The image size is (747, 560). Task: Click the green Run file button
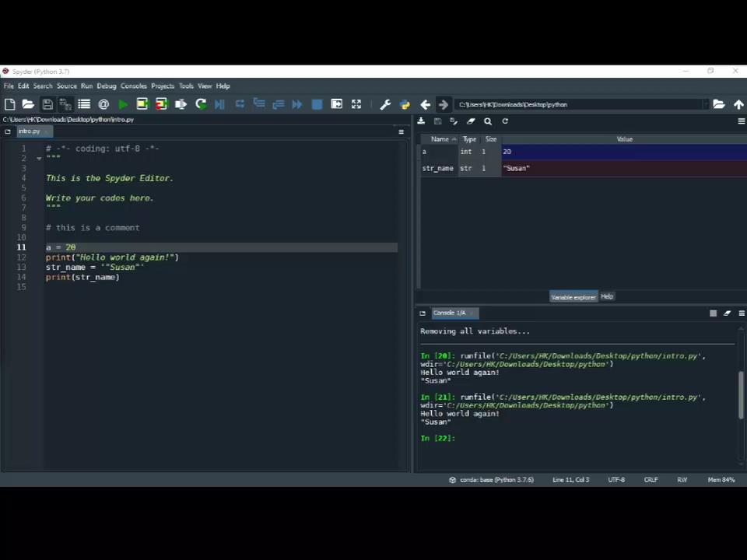123,104
